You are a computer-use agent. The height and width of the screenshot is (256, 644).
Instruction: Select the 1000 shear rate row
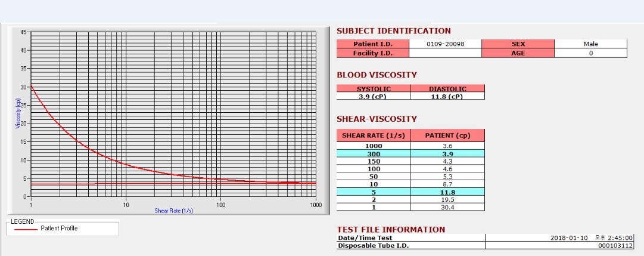point(410,146)
